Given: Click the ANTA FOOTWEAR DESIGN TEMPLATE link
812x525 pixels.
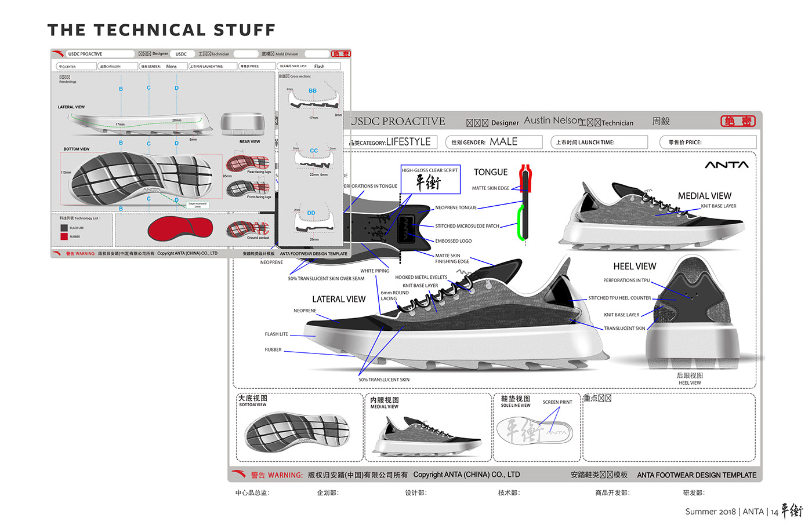Looking at the screenshot, I should (696, 475).
